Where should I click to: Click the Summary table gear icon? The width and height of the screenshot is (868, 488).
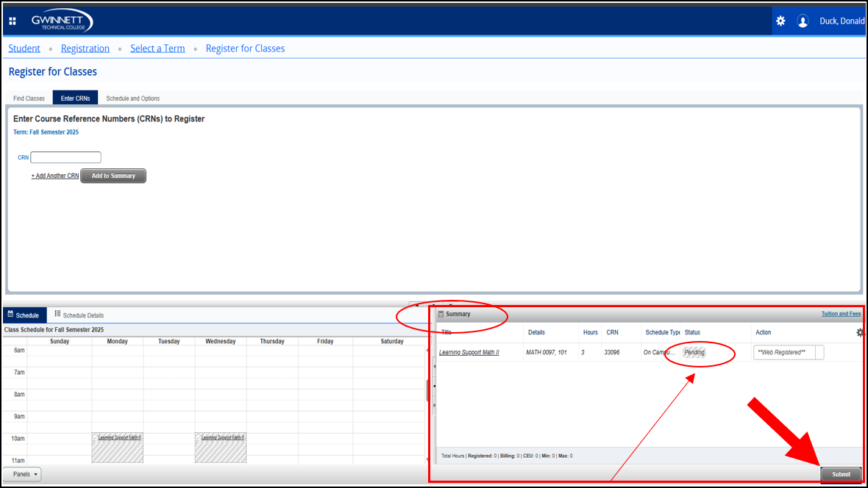pyautogui.click(x=860, y=333)
